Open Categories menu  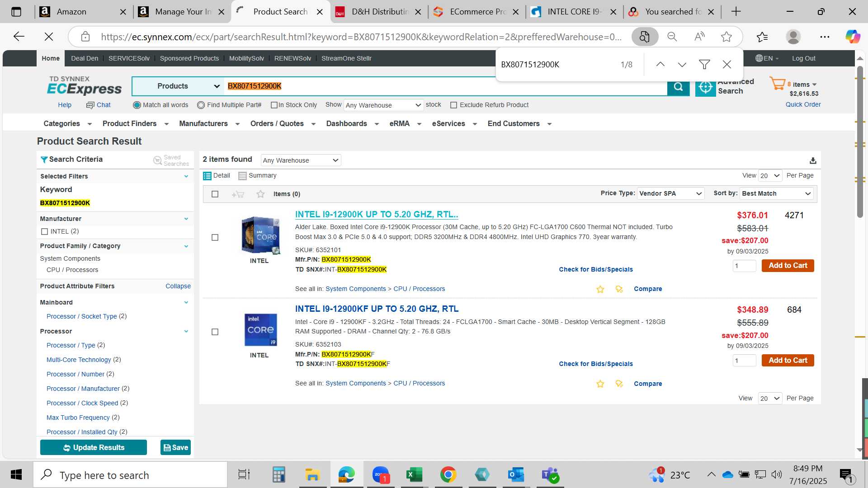(67, 124)
